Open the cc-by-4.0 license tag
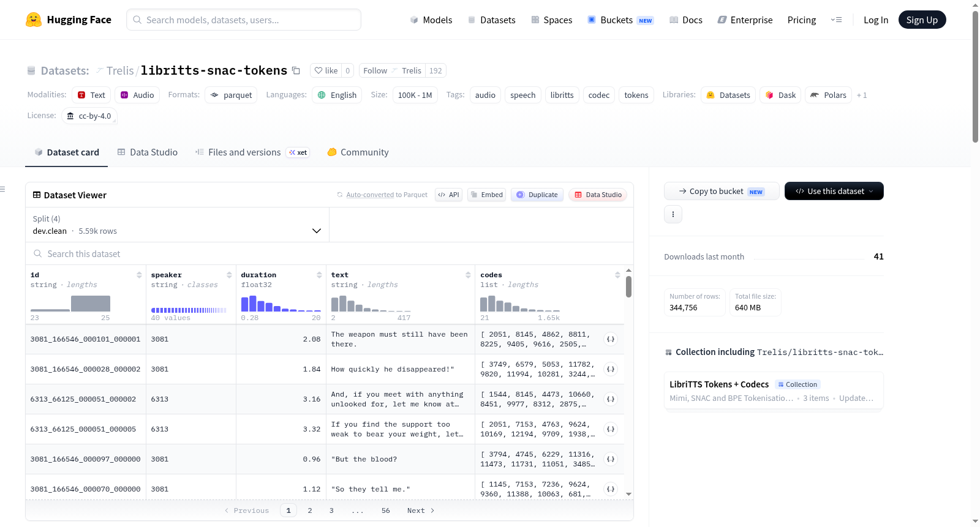The image size is (980, 527). tap(89, 116)
